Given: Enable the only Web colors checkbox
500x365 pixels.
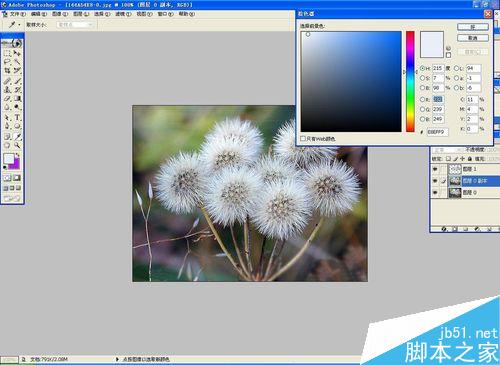Looking at the screenshot, I should click(x=303, y=138).
